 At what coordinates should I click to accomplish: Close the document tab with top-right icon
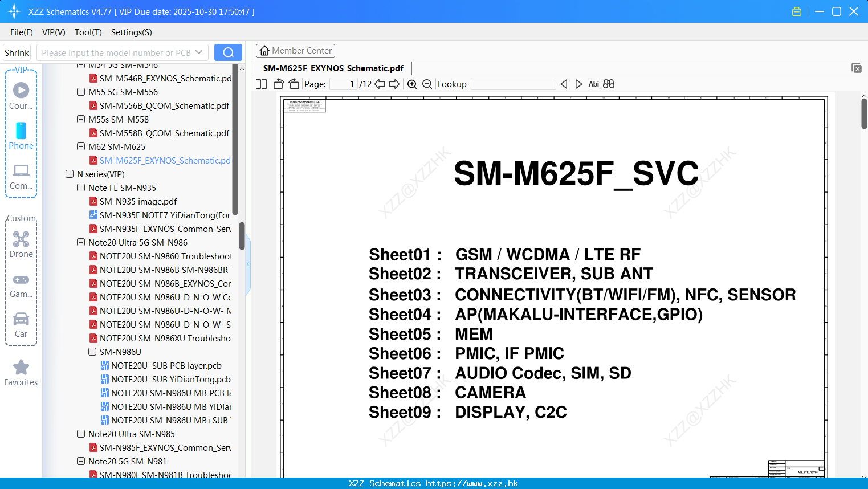pyautogui.click(x=857, y=68)
